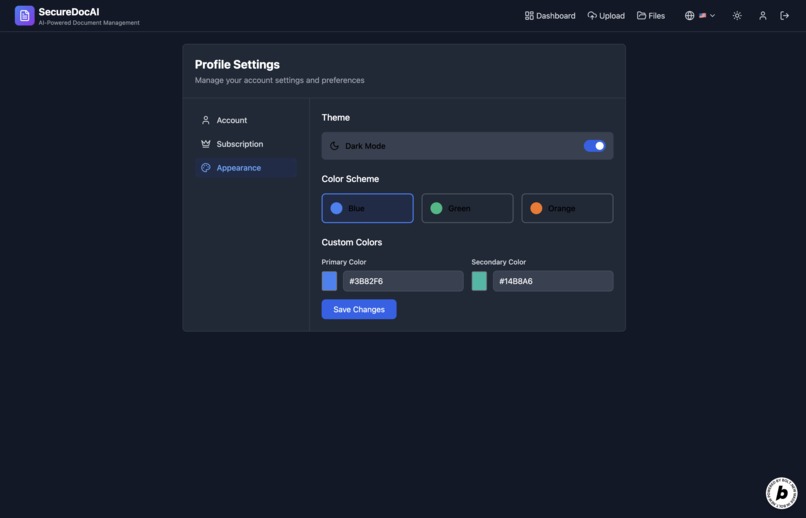Expand the language dropdown chevron
Screen dimensions: 806x518
[x=712, y=15]
